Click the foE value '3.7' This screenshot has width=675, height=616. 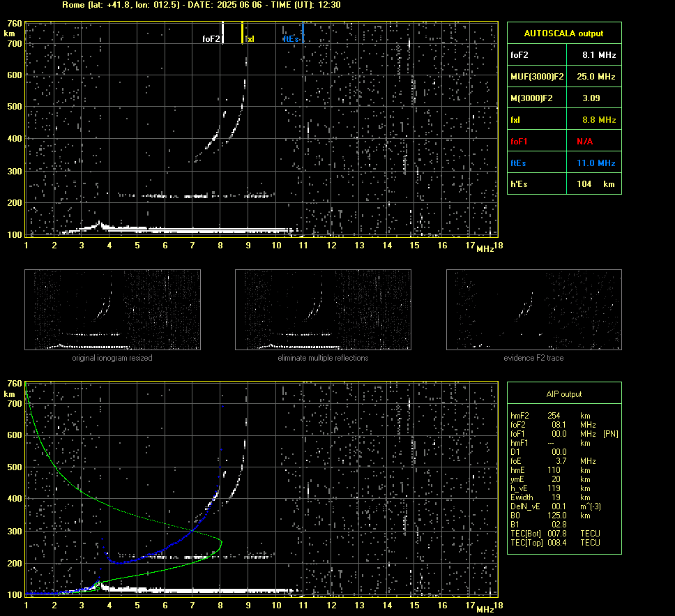pos(561,461)
